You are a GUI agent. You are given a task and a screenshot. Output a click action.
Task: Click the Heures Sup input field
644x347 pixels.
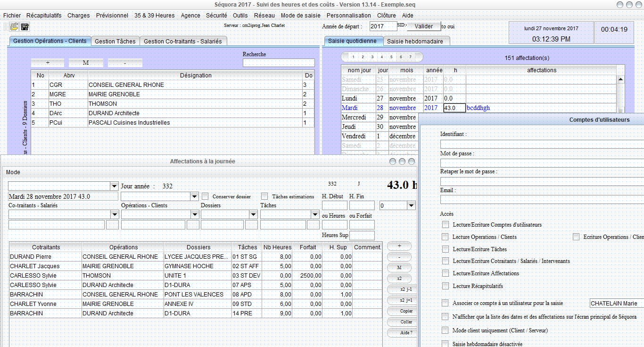pyautogui.click(x=362, y=235)
